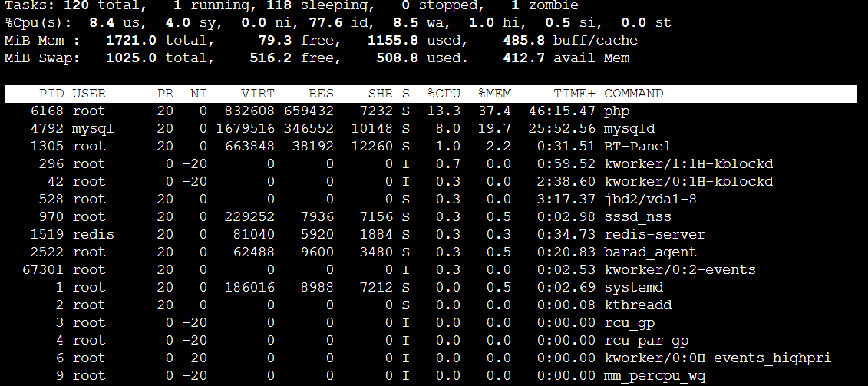Select the barad_agent process name

(x=651, y=252)
